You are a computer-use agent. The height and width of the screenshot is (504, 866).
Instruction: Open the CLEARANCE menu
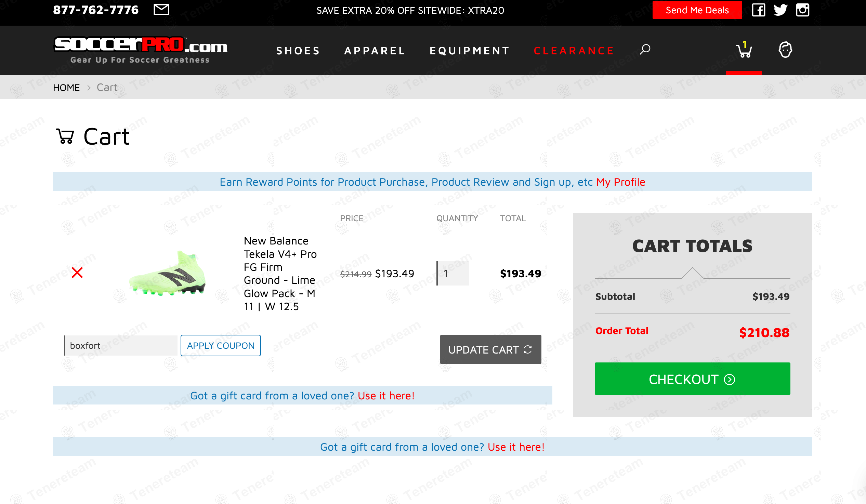click(x=574, y=51)
